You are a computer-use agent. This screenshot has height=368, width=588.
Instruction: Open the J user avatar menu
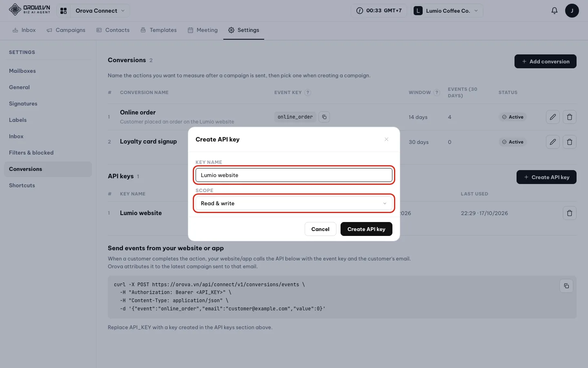572,11
